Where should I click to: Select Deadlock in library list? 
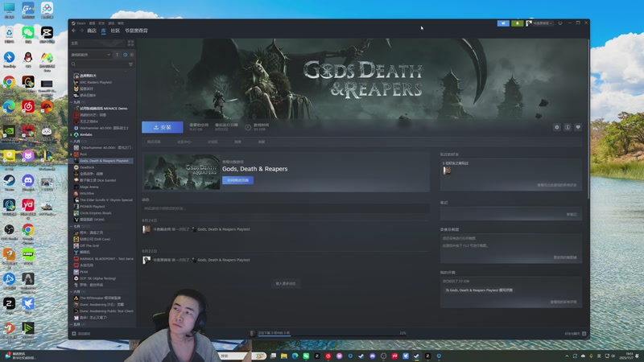(87, 167)
